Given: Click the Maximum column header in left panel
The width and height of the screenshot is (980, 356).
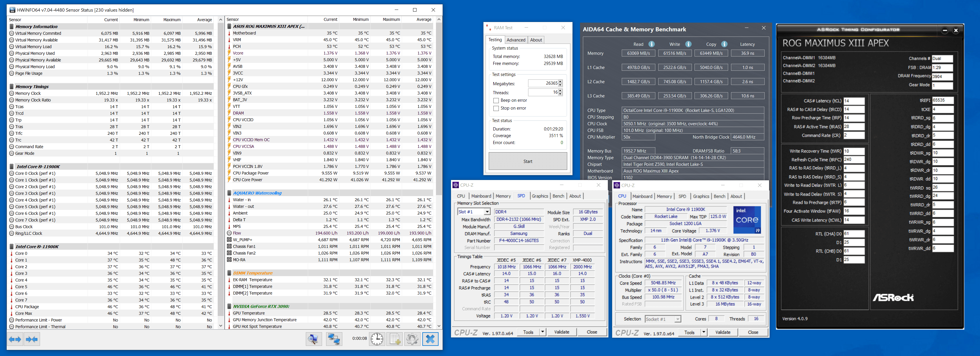Looking at the screenshot, I should click(x=172, y=20).
